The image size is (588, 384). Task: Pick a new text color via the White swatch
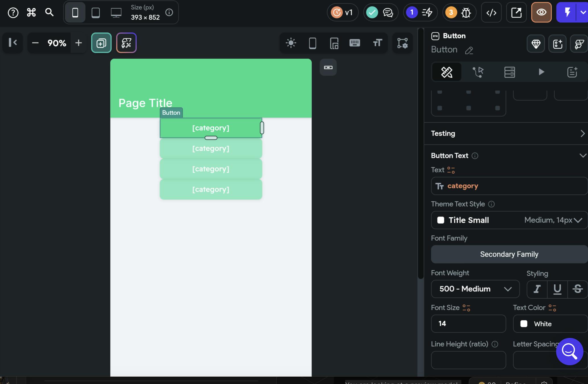coord(549,324)
